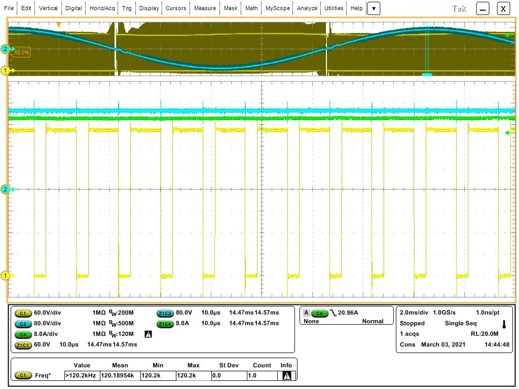
Task: Select the Z1C2 zoom channel badge
Action: [165, 313]
